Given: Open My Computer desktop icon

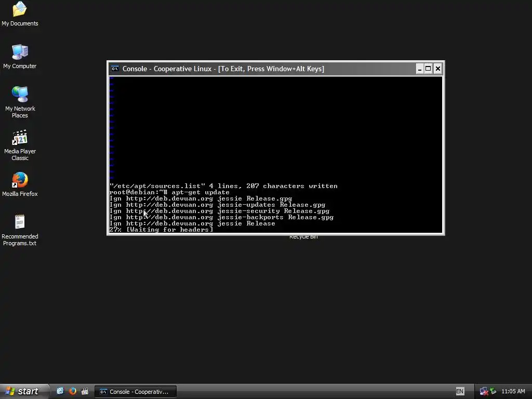Looking at the screenshot, I should click(x=20, y=56).
